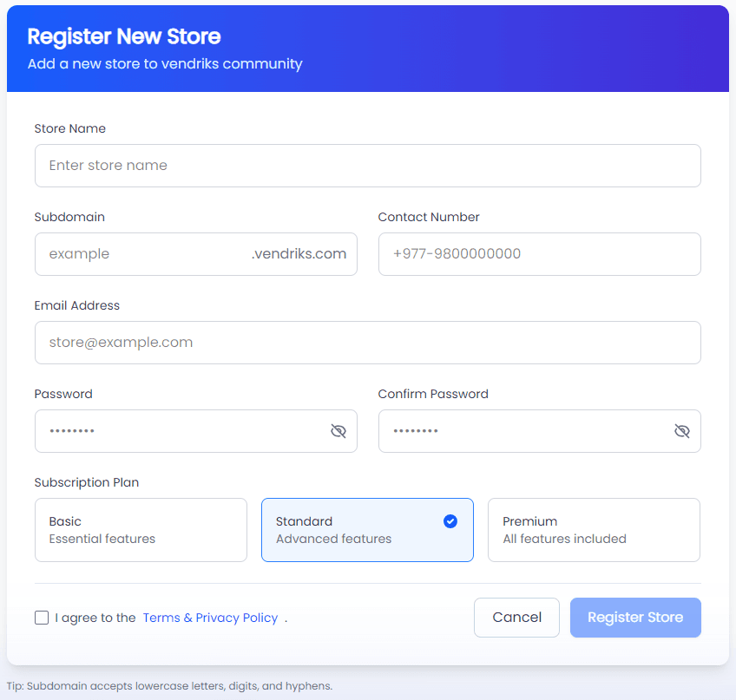Open the Terms & Privacy Policy
736x700 pixels.
pyautogui.click(x=210, y=617)
